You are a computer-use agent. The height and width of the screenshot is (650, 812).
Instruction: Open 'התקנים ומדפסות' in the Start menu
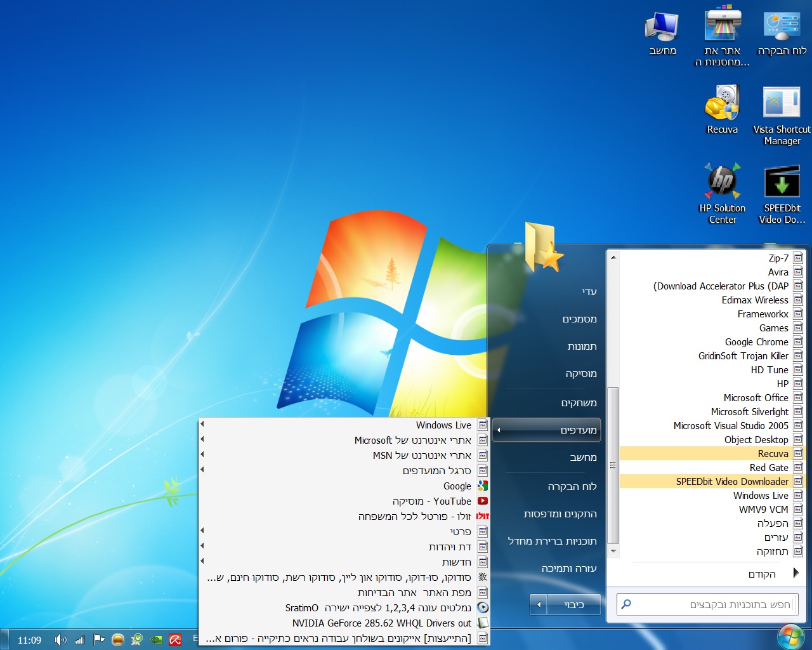547,514
